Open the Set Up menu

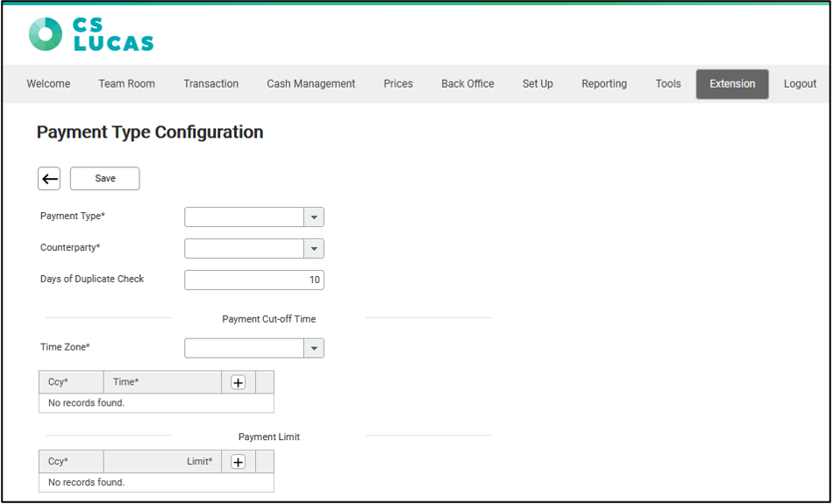pyautogui.click(x=538, y=84)
